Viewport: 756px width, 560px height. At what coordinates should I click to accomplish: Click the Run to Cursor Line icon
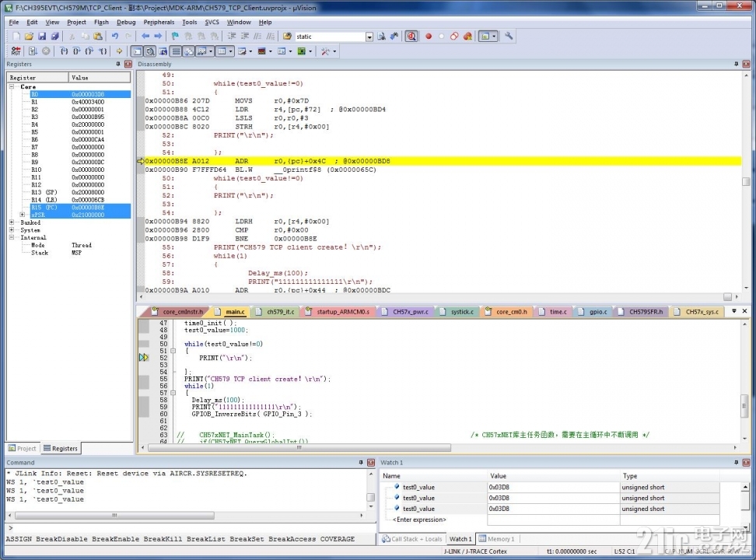[102, 51]
